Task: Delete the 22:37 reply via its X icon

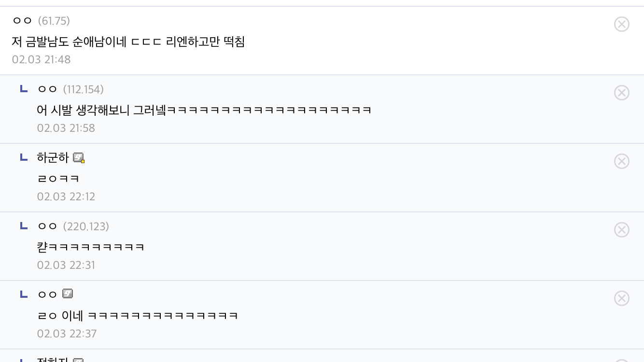Action: (x=621, y=298)
